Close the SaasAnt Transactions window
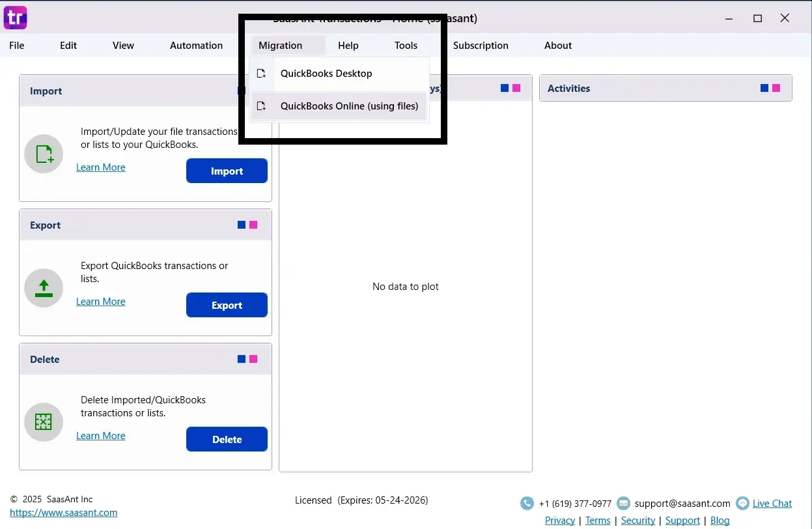This screenshot has height=529, width=812. [785, 18]
